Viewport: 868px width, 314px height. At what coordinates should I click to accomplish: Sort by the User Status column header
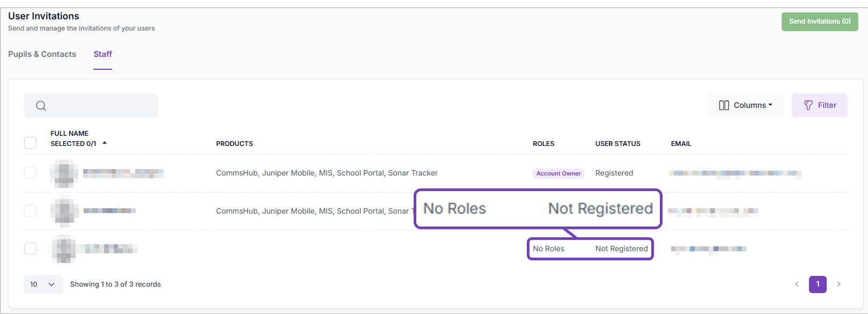pos(617,144)
